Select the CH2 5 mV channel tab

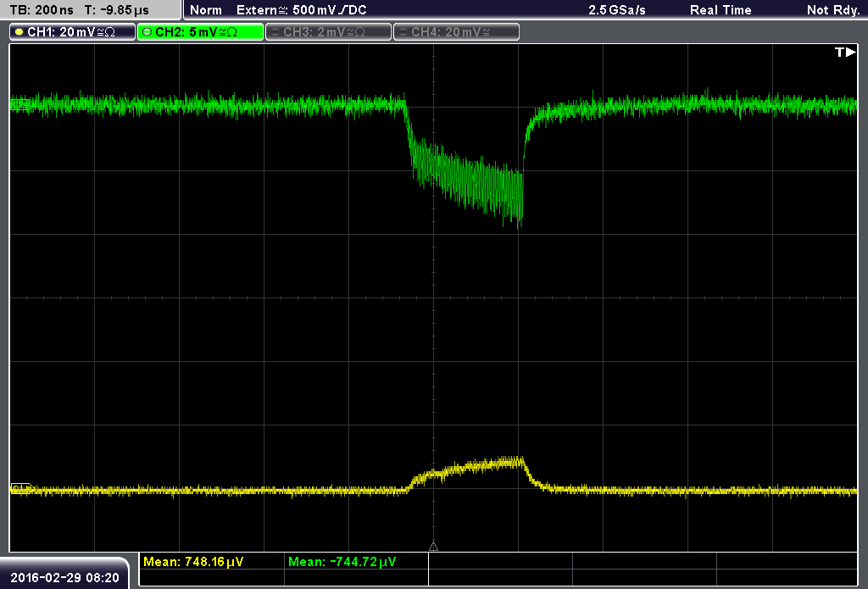point(200,32)
